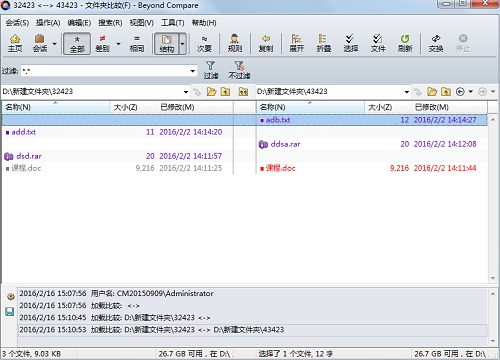
Task: Toggle the 相同 show same filter
Action: (x=137, y=43)
